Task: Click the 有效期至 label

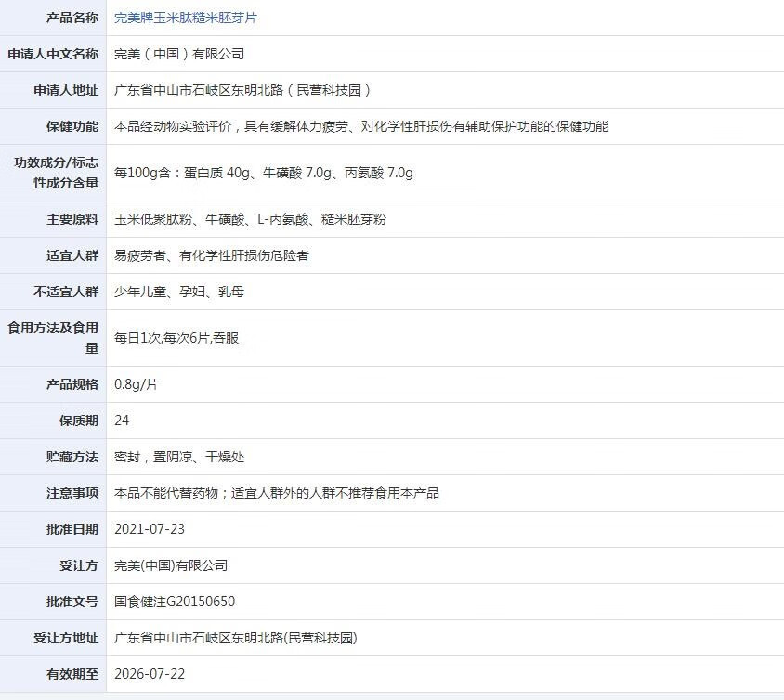Action: [72, 674]
